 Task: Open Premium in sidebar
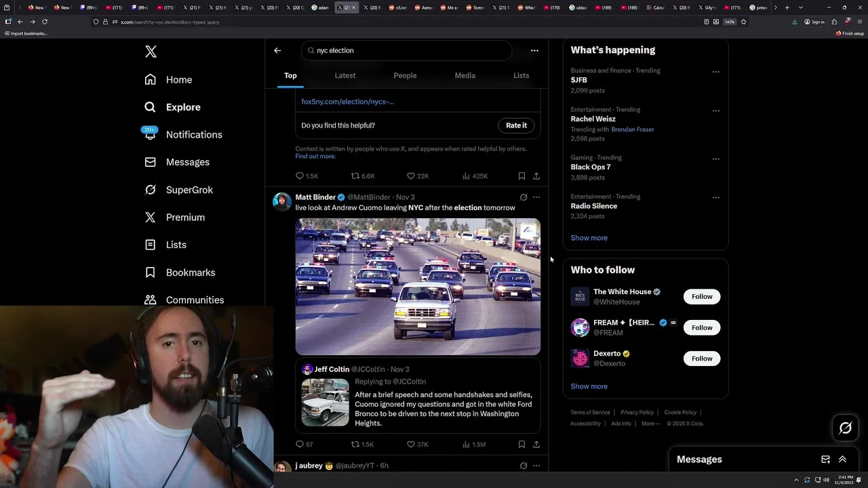[175, 217]
